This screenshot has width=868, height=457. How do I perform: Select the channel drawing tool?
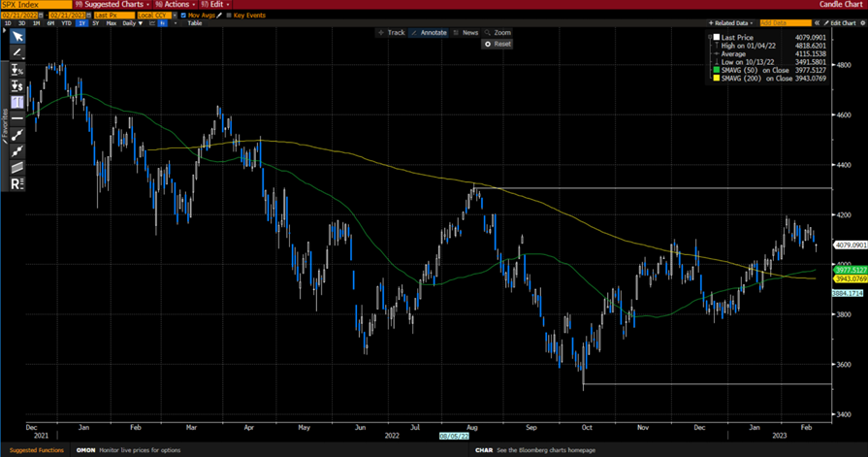pyautogui.click(x=17, y=167)
